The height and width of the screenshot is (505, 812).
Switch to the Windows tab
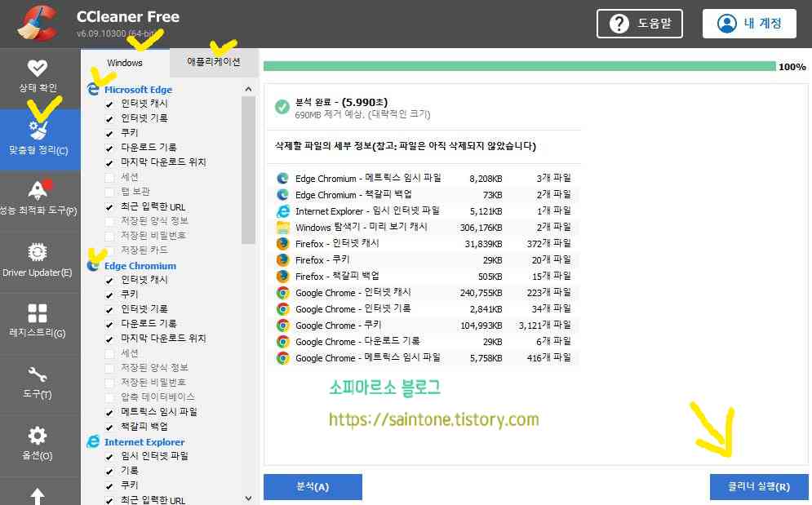tap(125, 63)
